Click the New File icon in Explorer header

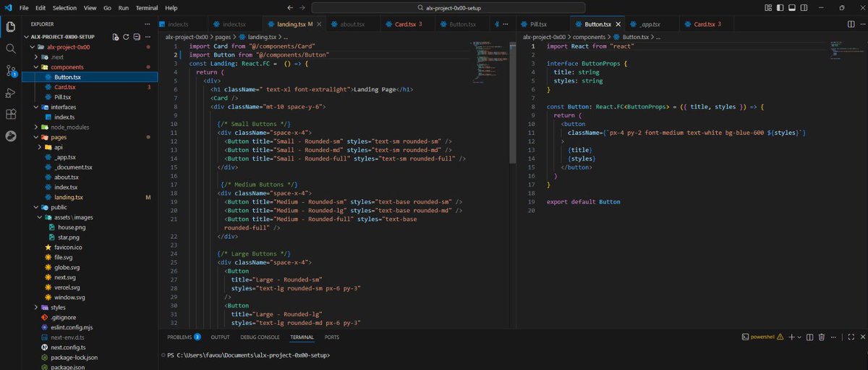pos(115,36)
